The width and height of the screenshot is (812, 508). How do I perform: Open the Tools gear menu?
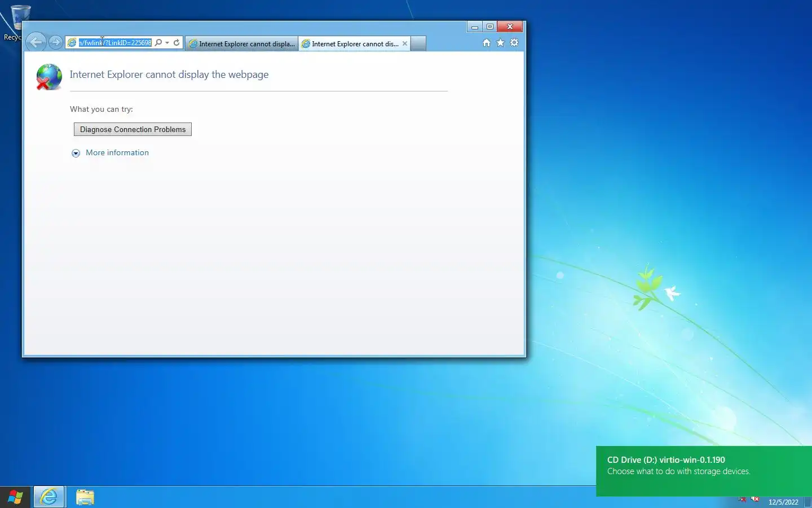pos(514,43)
